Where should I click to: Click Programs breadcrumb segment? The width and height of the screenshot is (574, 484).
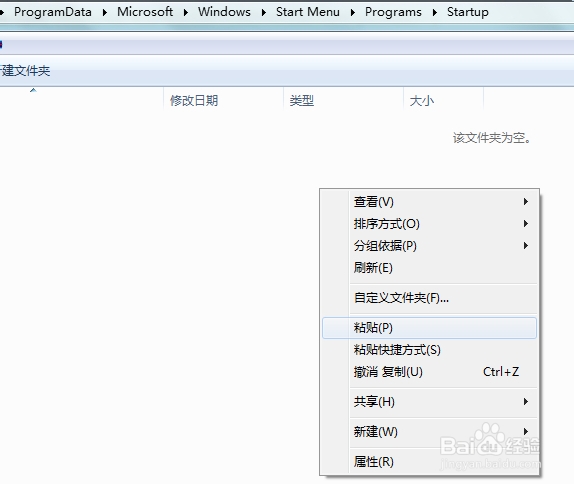point(393,12)
